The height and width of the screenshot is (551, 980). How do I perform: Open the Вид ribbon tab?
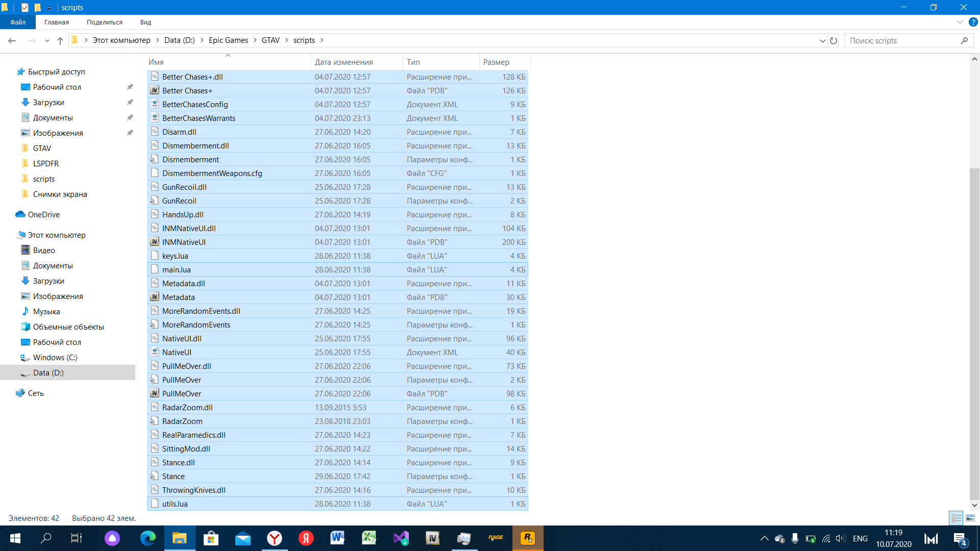[145, 22]
